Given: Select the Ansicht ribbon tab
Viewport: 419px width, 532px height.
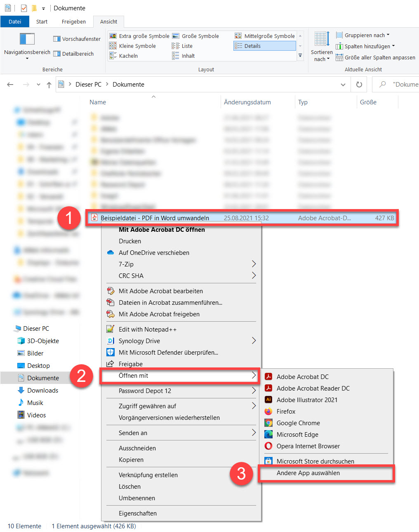Looking at the screenshot, I should point(108,21).
